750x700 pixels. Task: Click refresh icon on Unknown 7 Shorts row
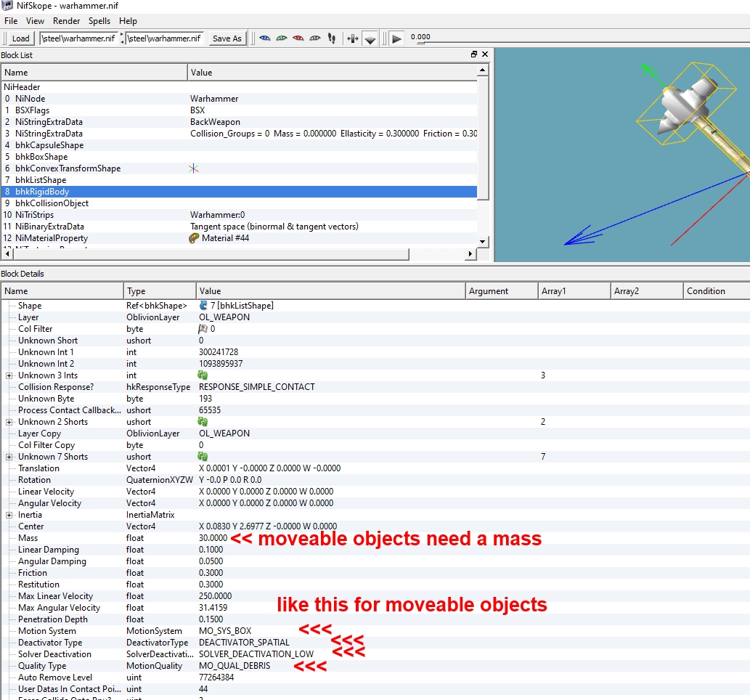203,457
